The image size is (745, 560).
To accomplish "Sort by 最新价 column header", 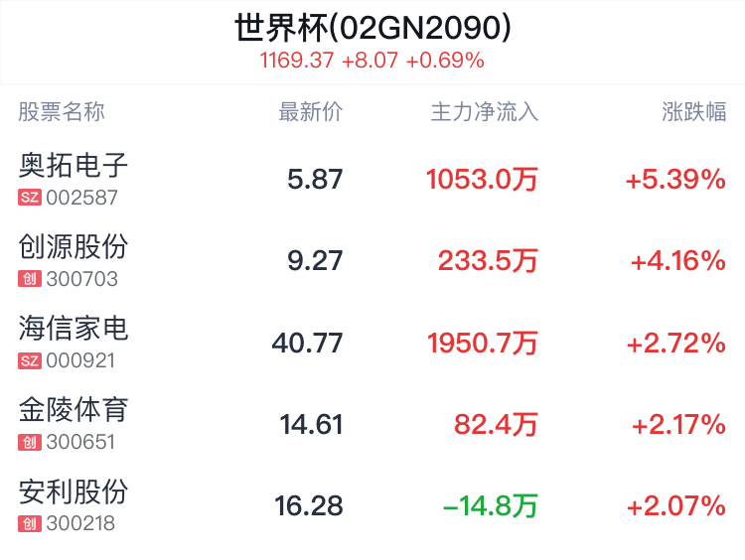I will click(310, 112).
